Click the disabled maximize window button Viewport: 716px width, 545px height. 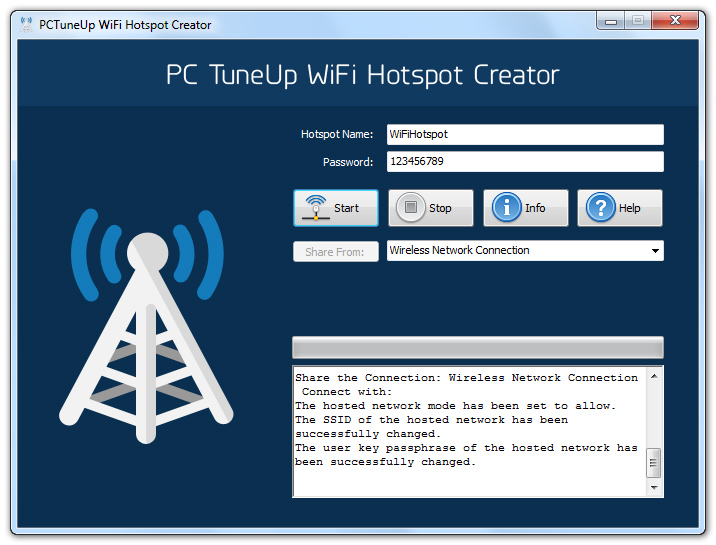click(638, 21)
